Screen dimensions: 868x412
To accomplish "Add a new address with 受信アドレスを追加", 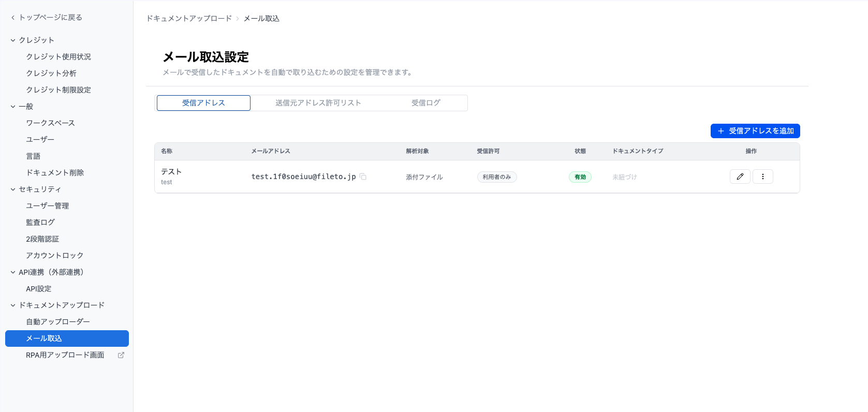I will 755,131.
